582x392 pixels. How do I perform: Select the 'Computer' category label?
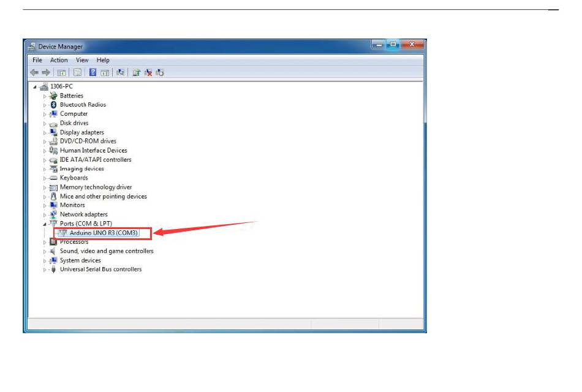tap(74, 114)
